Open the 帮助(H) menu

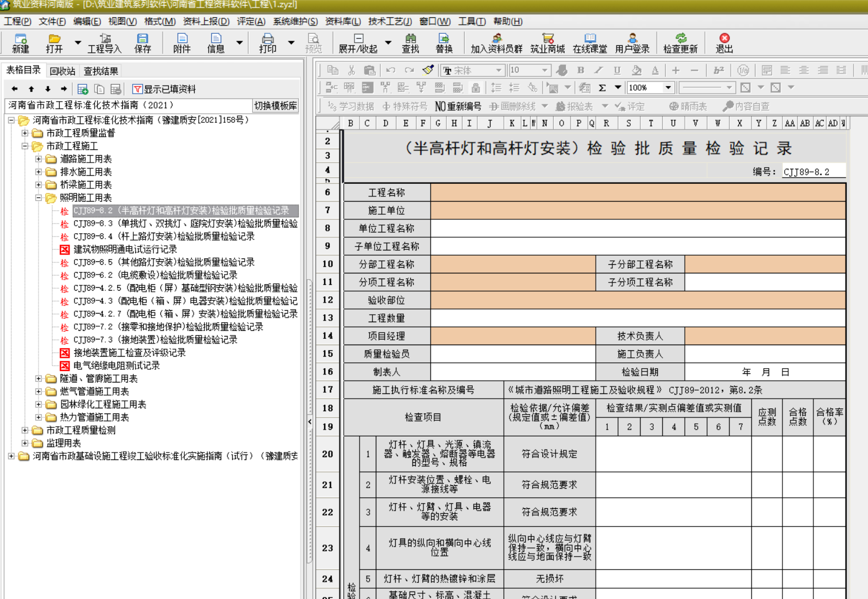point(508,21)
